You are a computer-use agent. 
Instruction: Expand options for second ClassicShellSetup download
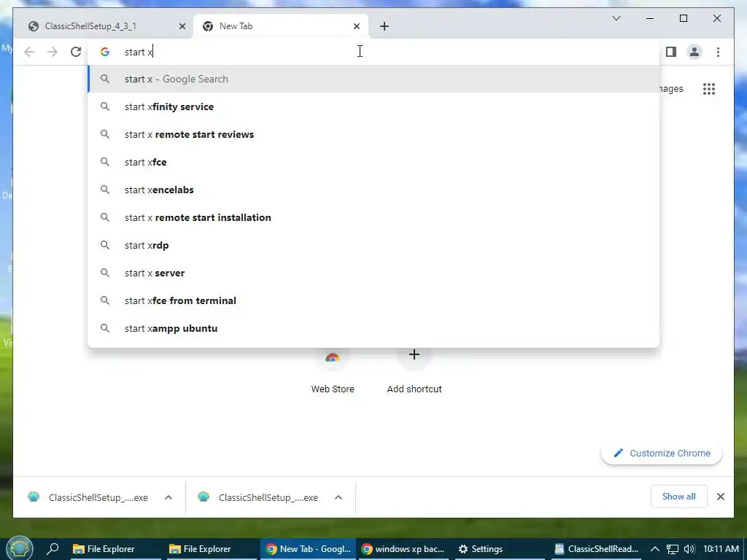point(338,497)
